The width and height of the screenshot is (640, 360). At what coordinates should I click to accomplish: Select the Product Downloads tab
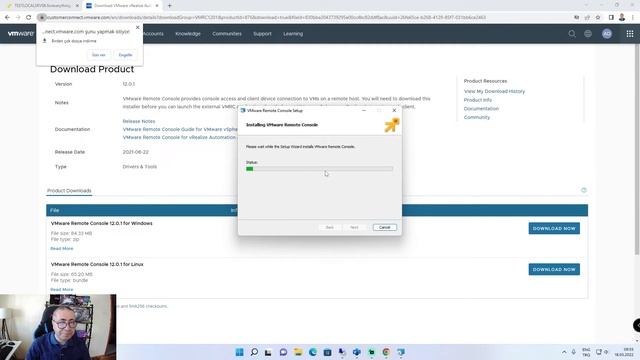tap(69, 191)
